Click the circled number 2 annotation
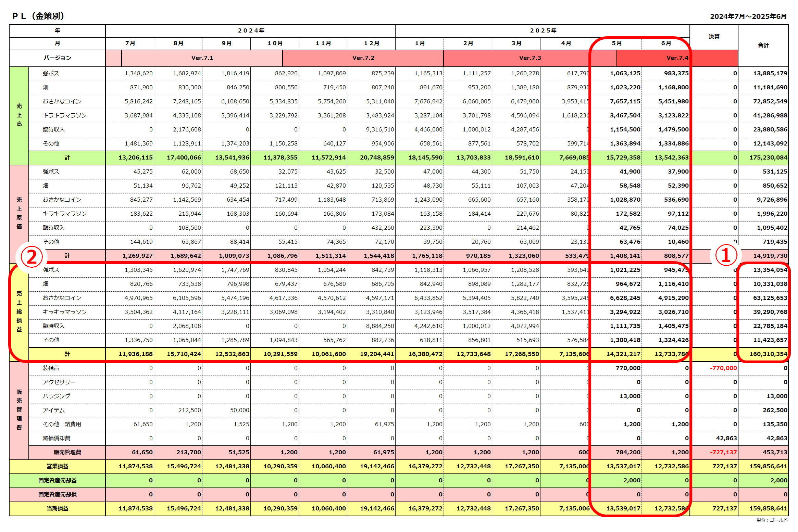The width and height of the screenshot is (798, 532). [x=32, y=257]
